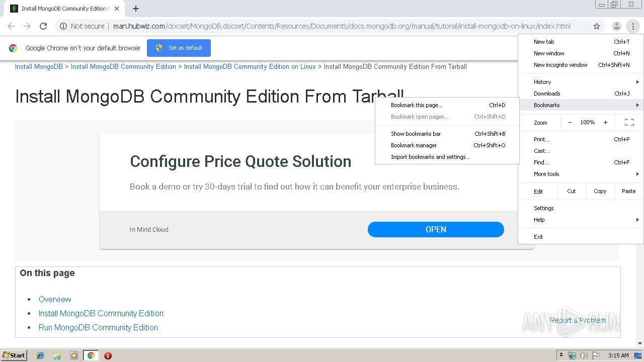Click the network tray icon
The height and width of the screenshot is (362, 644).
click(572, 355)
